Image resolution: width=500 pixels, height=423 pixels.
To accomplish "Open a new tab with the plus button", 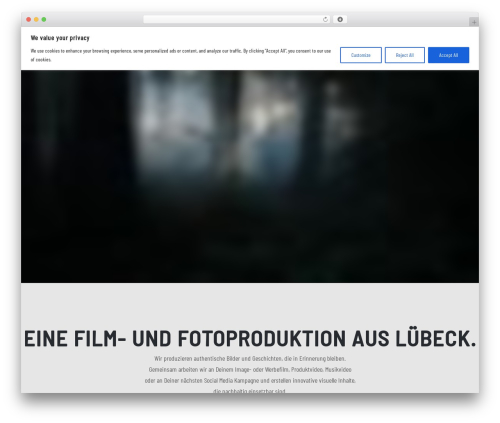I will click(x=474, y=22).
